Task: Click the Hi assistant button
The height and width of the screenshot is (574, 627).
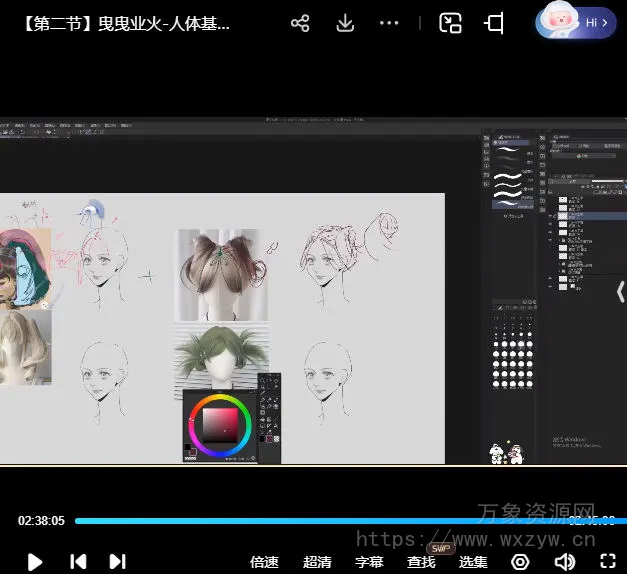Action: click(576, 22)
